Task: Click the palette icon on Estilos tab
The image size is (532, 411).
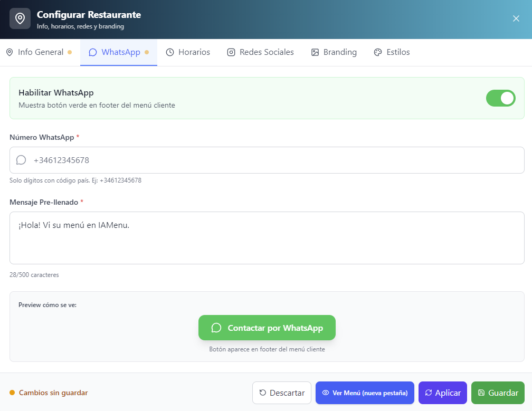Action: click(378, 52)
